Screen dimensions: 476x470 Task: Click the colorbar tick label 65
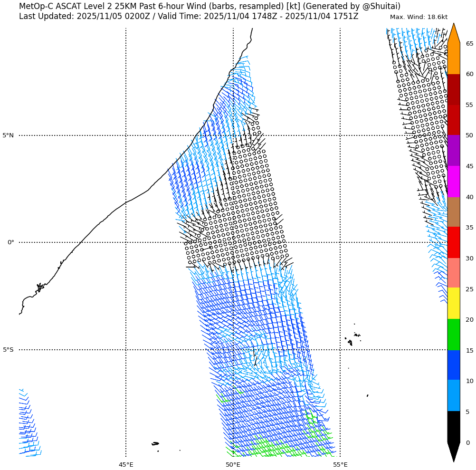point(469,44)
